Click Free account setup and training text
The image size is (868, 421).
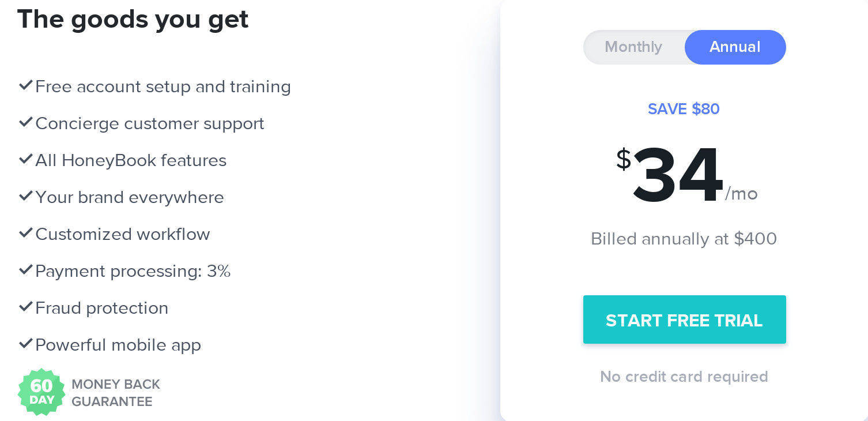pyautogui.click(x=163, y=87)
